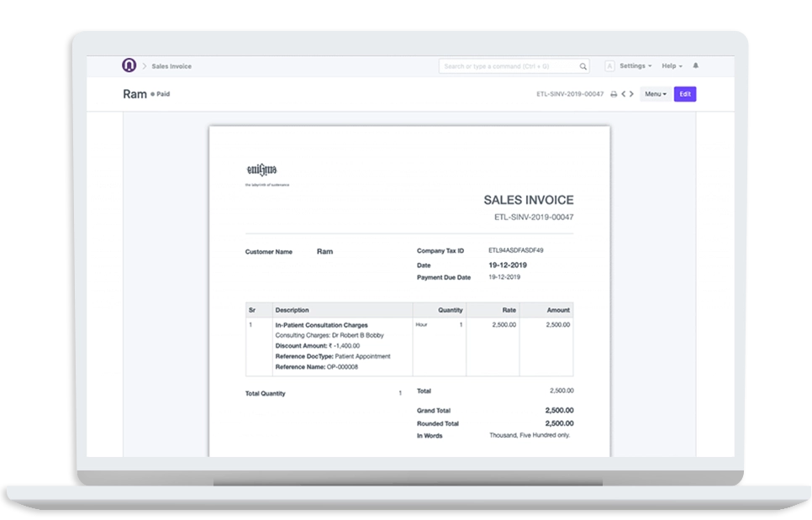Click the magnifier icon in the search bar

coord(583,66)
